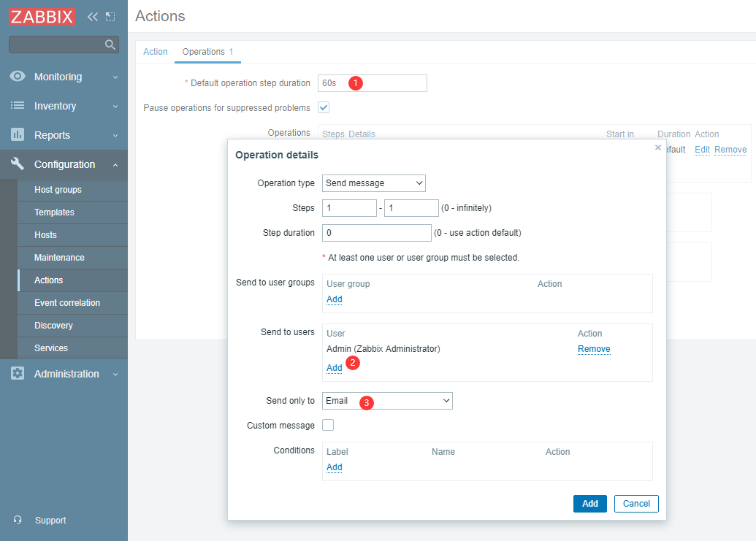Open Reports via the bar chart icon
Screen dimensions: 756x541
coord(18,135)
